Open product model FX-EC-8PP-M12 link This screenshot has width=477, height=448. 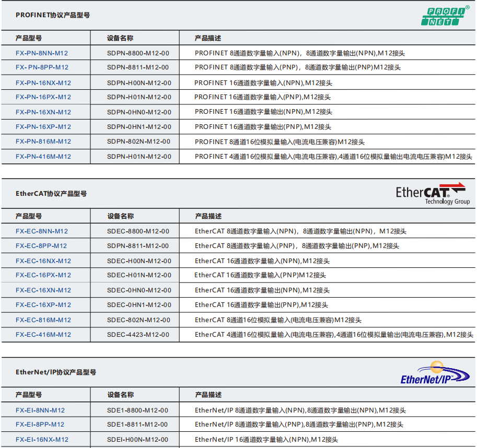coord(41,246)
